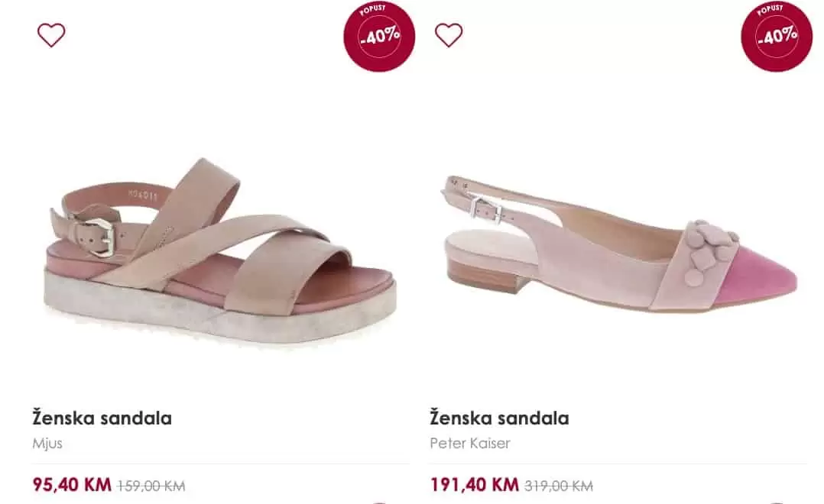
Task: Favorite the Peter Kaiser sandal using the heart icon
Action: point(449,34)
